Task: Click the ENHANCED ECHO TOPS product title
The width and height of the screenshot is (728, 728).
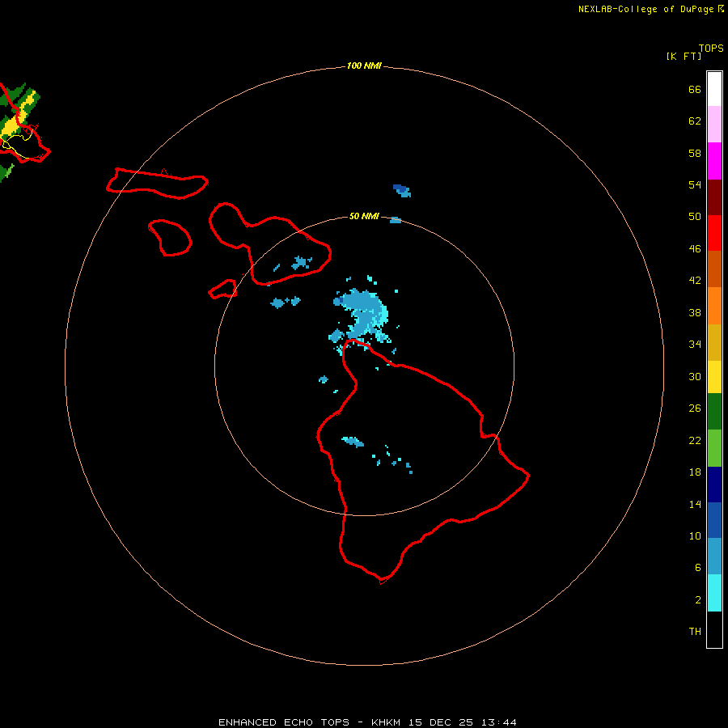Action: point(284,722)
